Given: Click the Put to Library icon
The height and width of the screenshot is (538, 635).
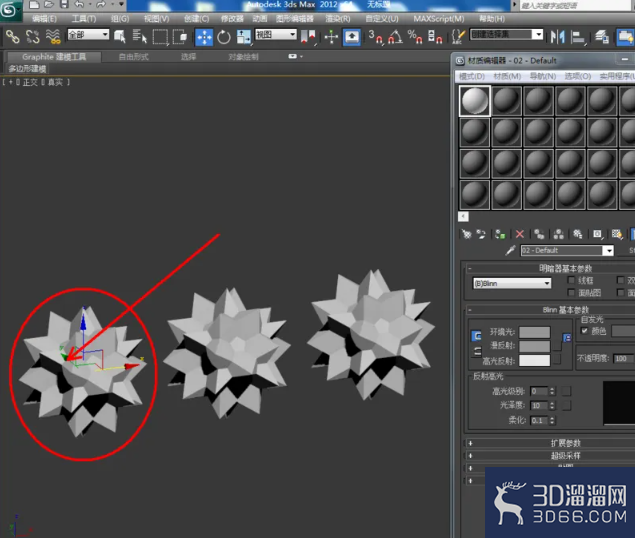Looking at the screenshot, I should point(578,234).
